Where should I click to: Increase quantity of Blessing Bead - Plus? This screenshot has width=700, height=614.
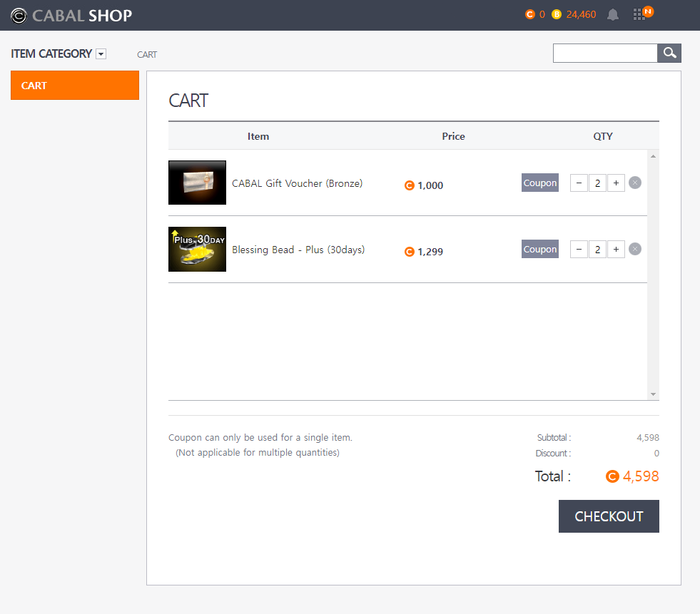616,250
